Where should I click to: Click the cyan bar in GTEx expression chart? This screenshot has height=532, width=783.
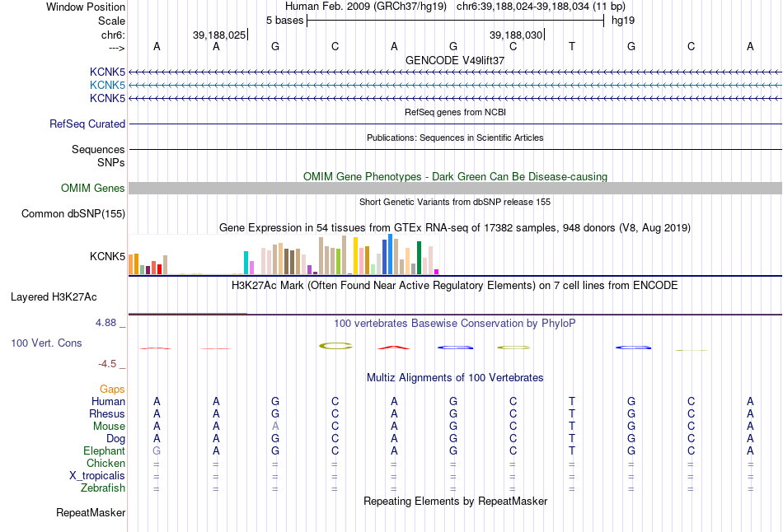coord(246,263)
